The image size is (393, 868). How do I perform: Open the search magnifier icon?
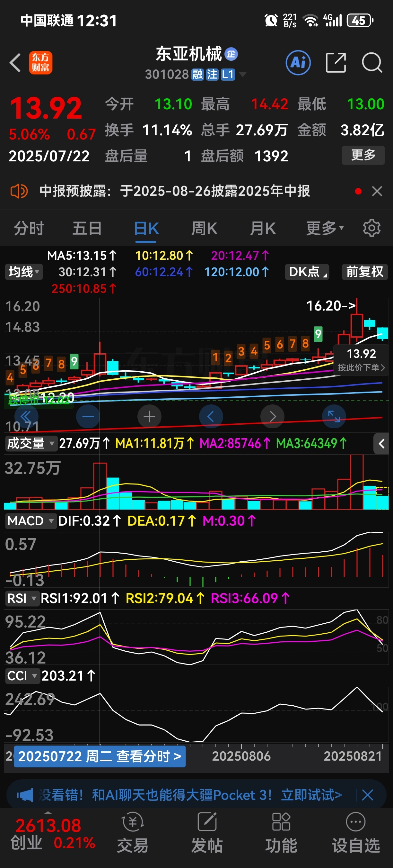tap(372, 63)
